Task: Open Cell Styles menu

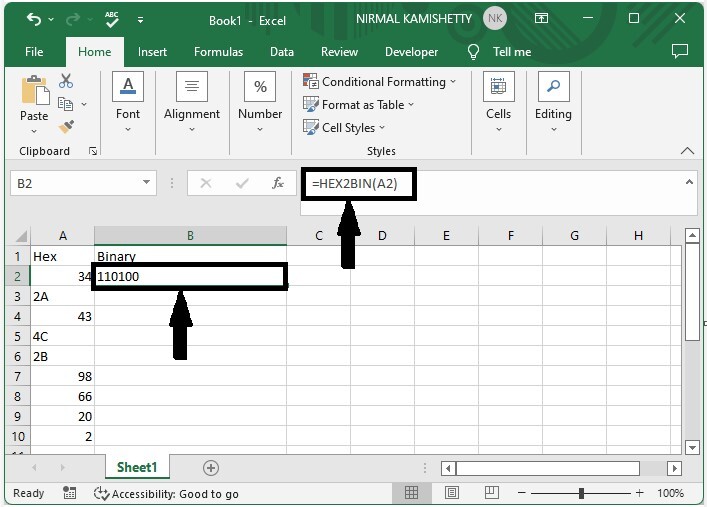Action: (x=344, y=128)
